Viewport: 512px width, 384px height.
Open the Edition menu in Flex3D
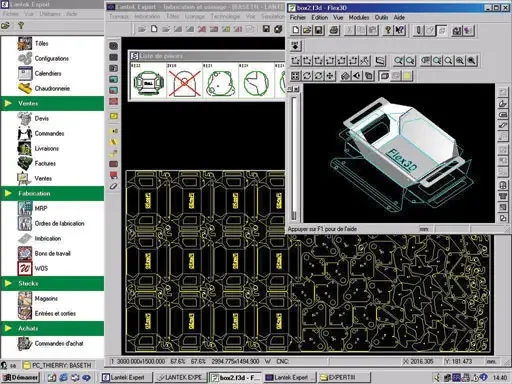pos(320,17)
